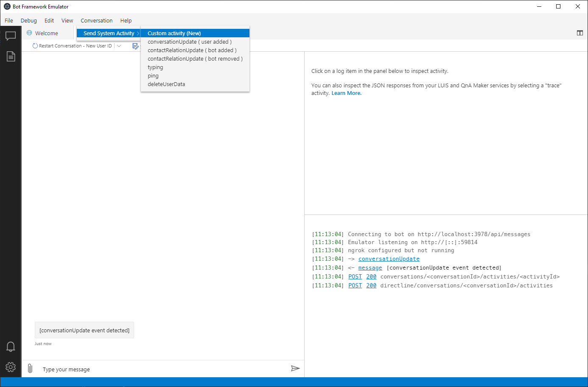Select the deleteUserData activity entry
The width and height of the screenshot is (588, 387).
pyautogui.click(x=195, y=84)
